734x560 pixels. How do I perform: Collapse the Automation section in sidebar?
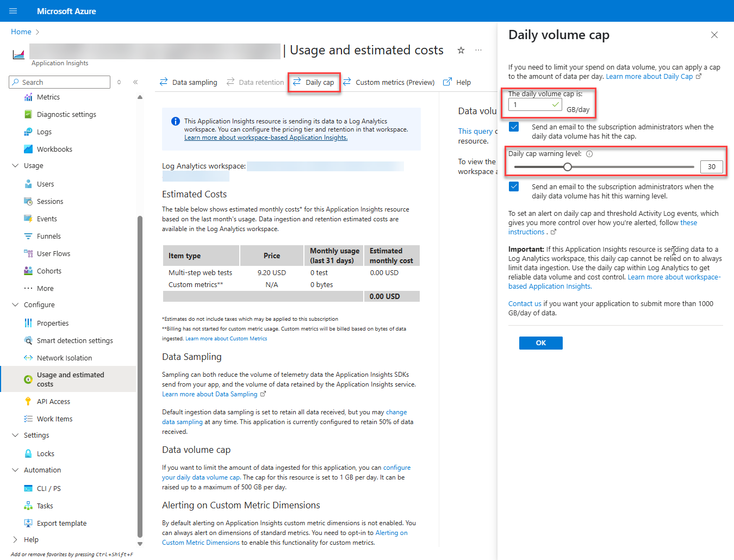15,470
